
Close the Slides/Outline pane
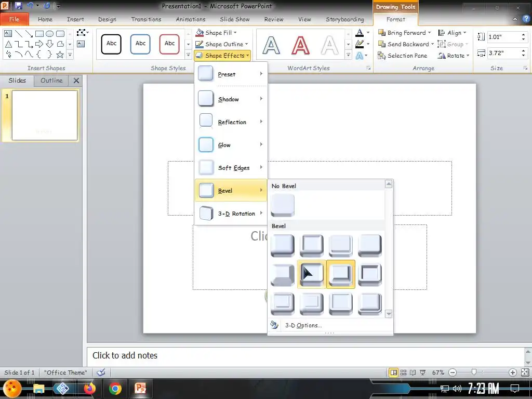pyautogui.click(x=76, y=81)
